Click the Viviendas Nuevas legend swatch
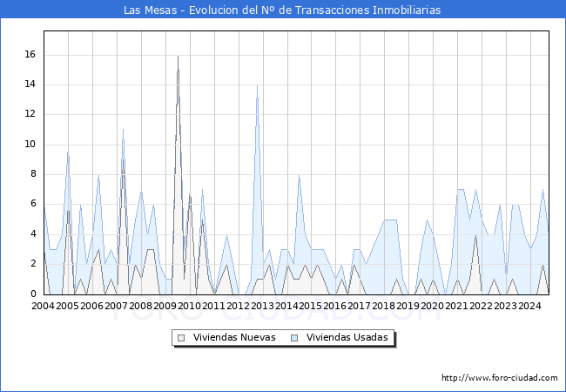Screen dimensions: 566x392 [181, 338]
